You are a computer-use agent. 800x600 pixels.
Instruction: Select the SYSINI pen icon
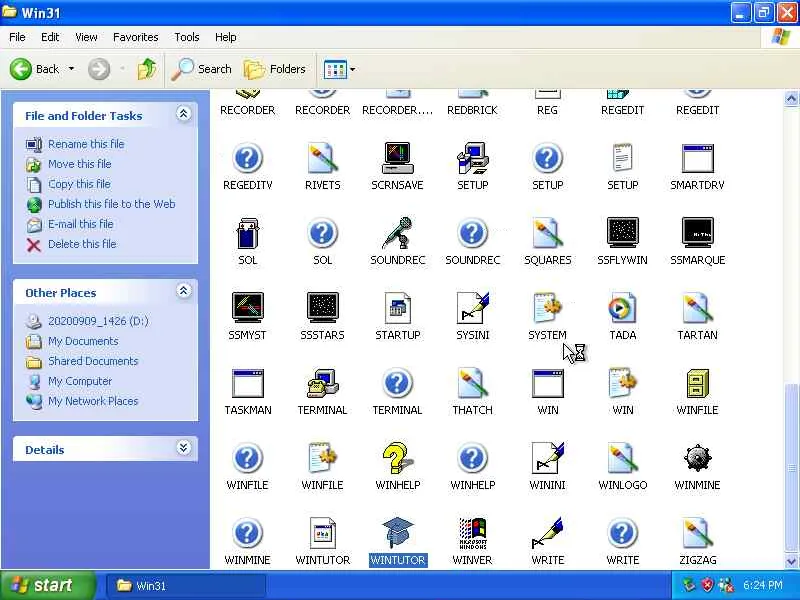click(x=472, y=308)
